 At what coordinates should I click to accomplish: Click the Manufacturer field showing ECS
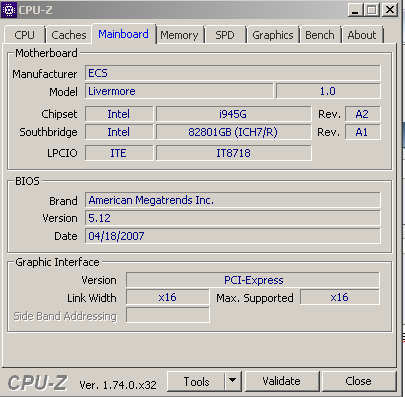click(x=233, y=73)
